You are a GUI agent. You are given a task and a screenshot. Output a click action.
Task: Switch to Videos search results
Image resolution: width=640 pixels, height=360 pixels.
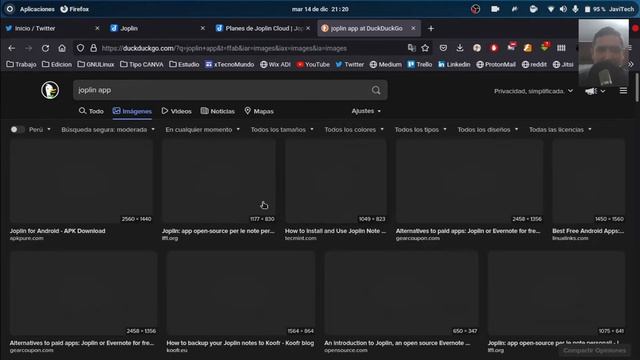(176, 111)
